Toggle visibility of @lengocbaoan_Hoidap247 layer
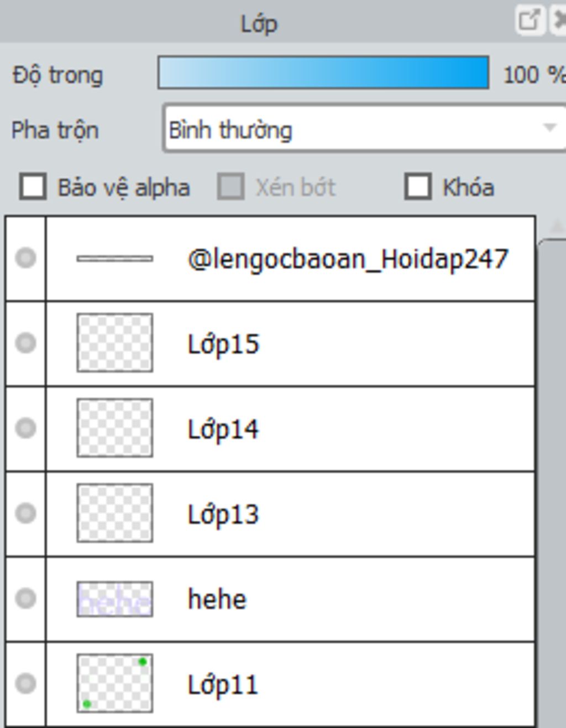The width and height of the screenshot is (566, 728). point(25,258)
